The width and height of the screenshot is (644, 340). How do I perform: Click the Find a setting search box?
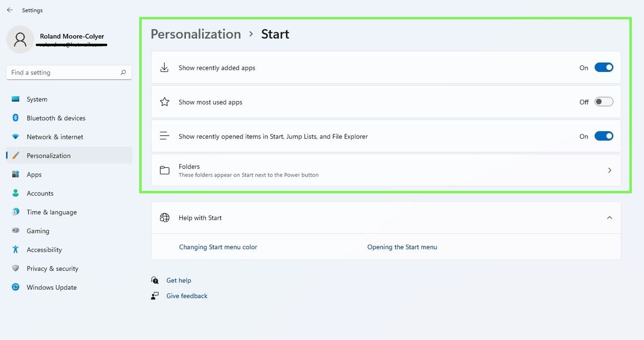(69, 72)
